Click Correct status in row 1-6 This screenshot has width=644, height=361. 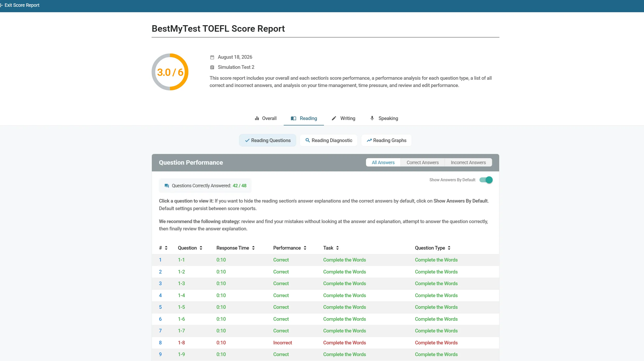[x=281, y=319]
